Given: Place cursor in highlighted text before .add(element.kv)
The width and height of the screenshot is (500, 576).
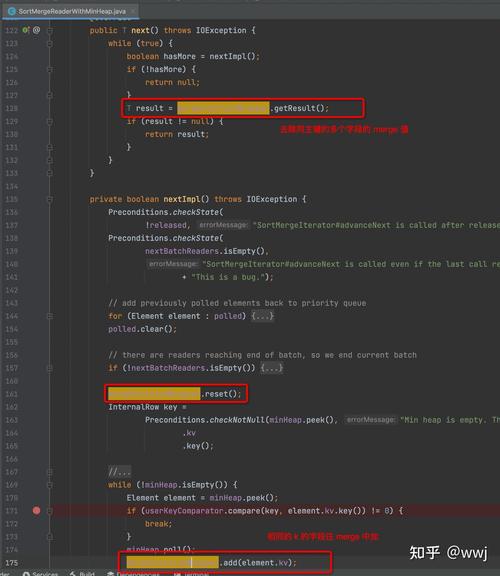Looking at the screenshot, I should pyautogui.click(x=173, y=563).
